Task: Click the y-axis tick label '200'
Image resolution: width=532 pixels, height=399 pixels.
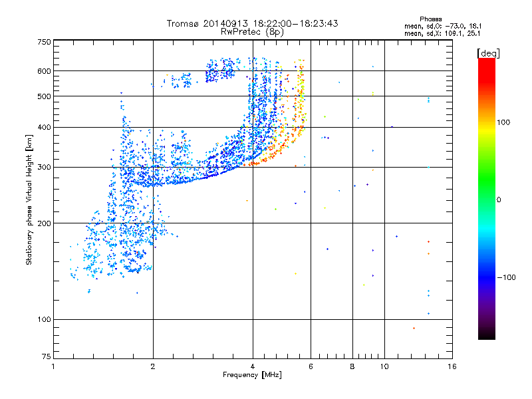Action: (x=44, y=223)
